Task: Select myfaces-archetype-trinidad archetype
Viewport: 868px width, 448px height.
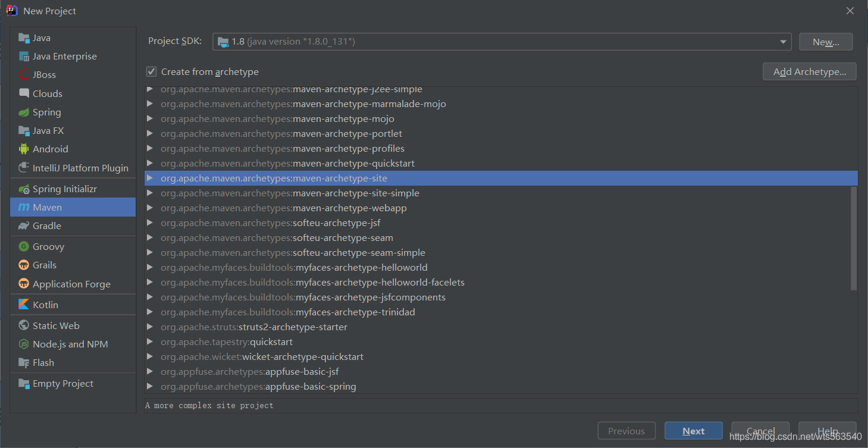Action: coord(501,312)
